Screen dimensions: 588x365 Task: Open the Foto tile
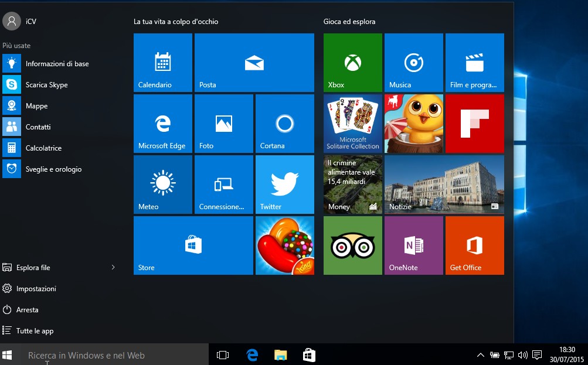point(224,124)
